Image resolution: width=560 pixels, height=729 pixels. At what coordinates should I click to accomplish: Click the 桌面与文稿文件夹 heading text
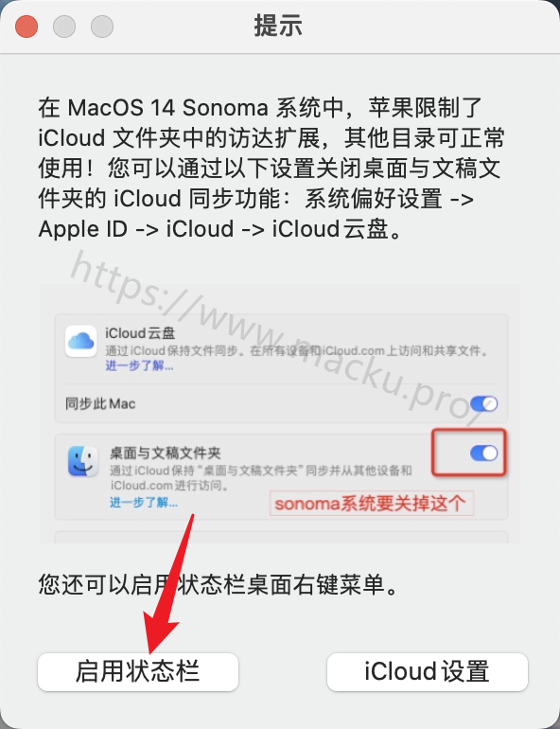pyautogui.click(x=166, y=453)
